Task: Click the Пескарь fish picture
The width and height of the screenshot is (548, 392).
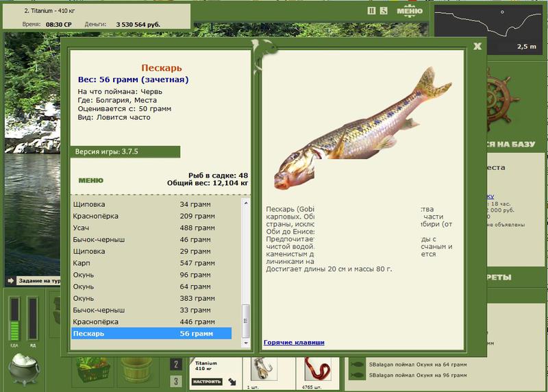Action: coord(363,129)
